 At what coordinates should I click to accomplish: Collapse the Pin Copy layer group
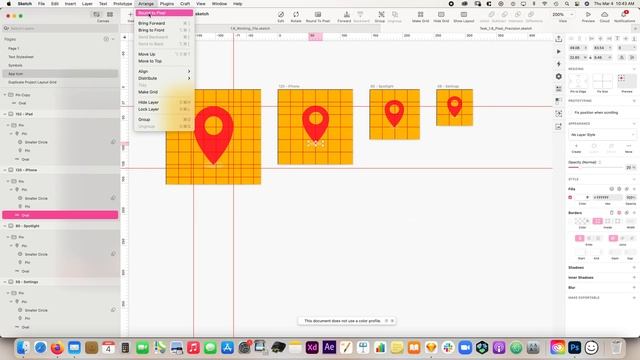[5, 95]
